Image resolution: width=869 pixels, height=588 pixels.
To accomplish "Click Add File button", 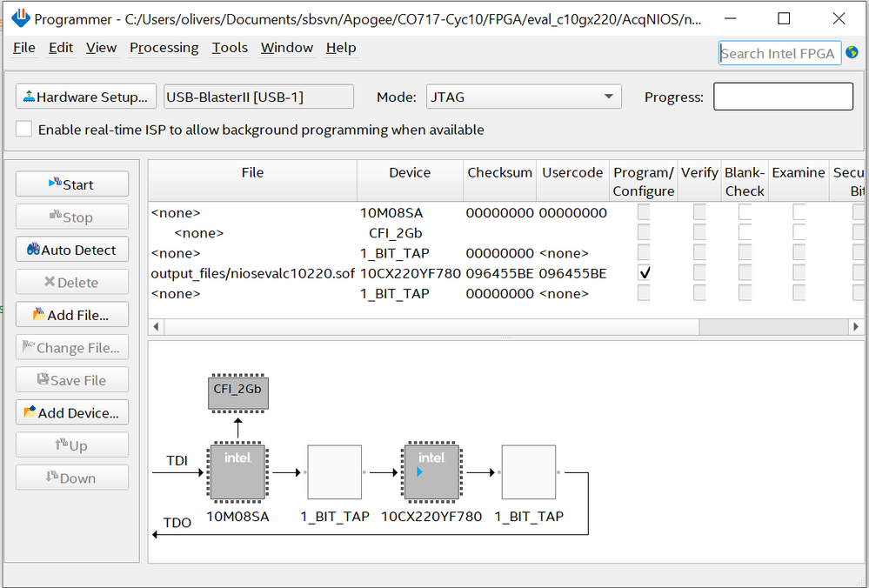I will point(72,315).
